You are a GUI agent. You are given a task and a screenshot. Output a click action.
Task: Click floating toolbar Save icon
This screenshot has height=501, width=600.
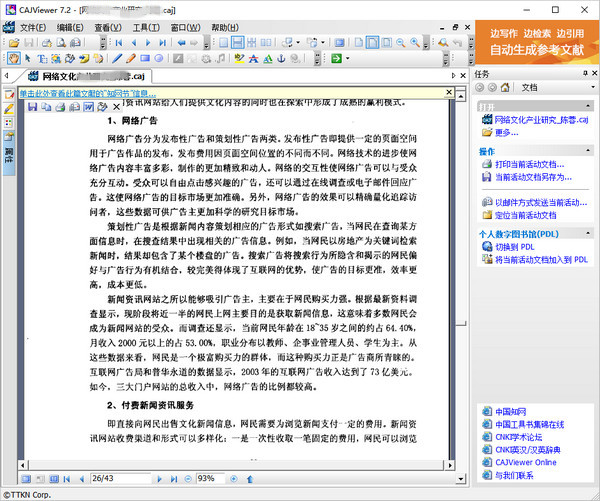(33, 107)
